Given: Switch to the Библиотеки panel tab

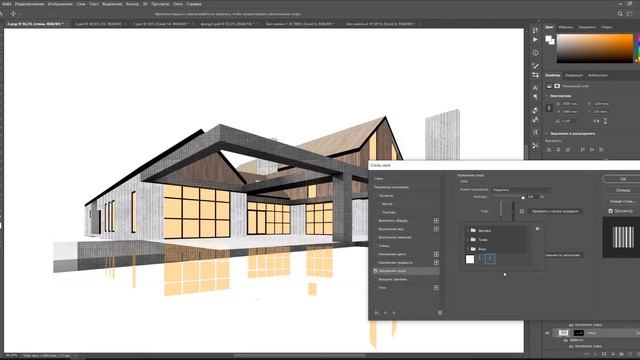Looking at the screenshot, I should (x=598, y=75).
